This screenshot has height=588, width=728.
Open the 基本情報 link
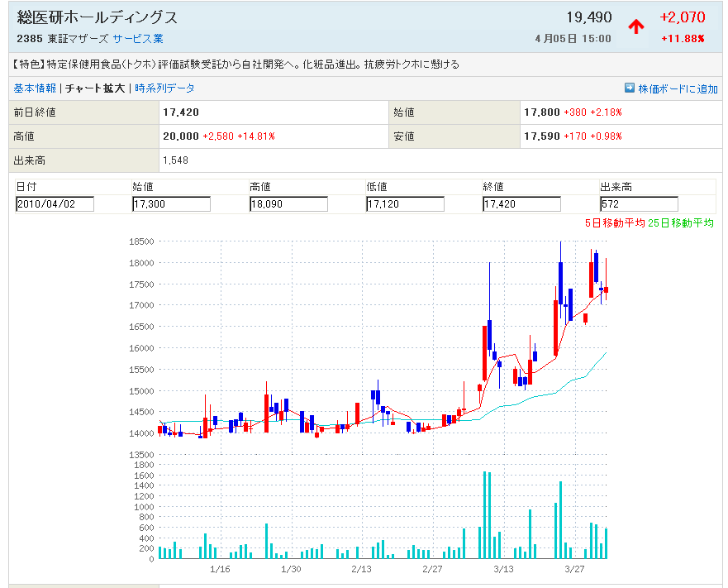click(35, 88)
